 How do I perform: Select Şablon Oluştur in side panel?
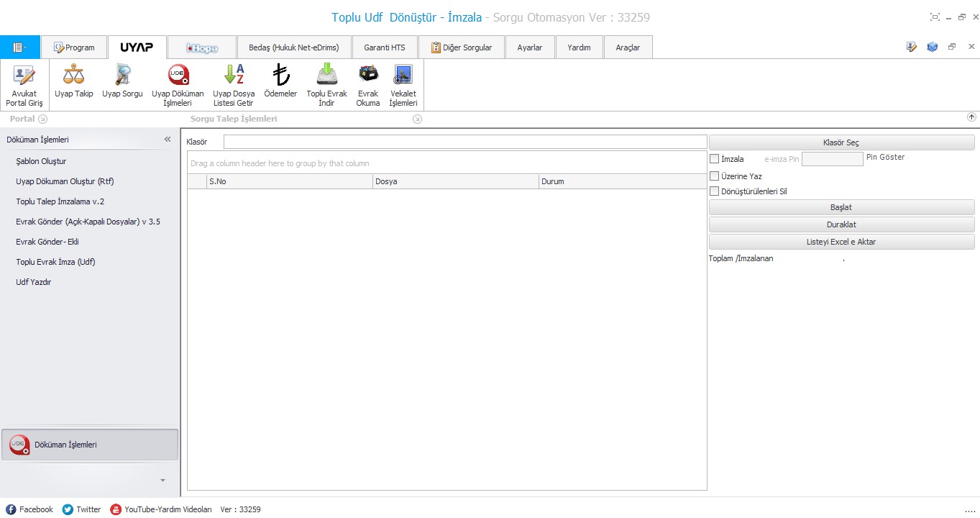pos(41,161)
